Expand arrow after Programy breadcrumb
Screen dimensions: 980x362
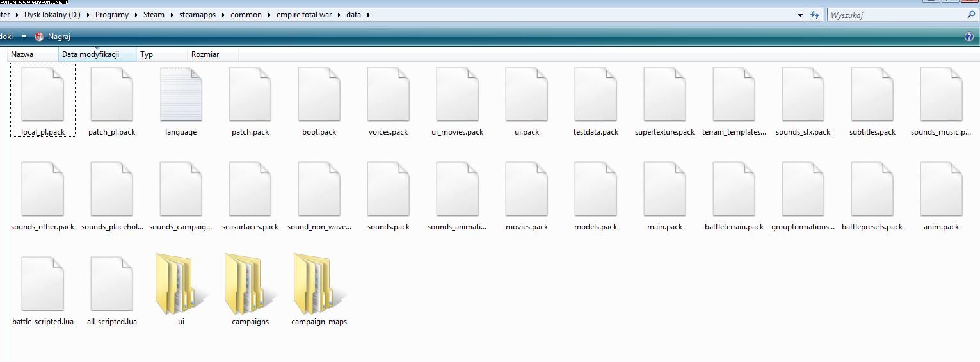(x=136, y=15)
